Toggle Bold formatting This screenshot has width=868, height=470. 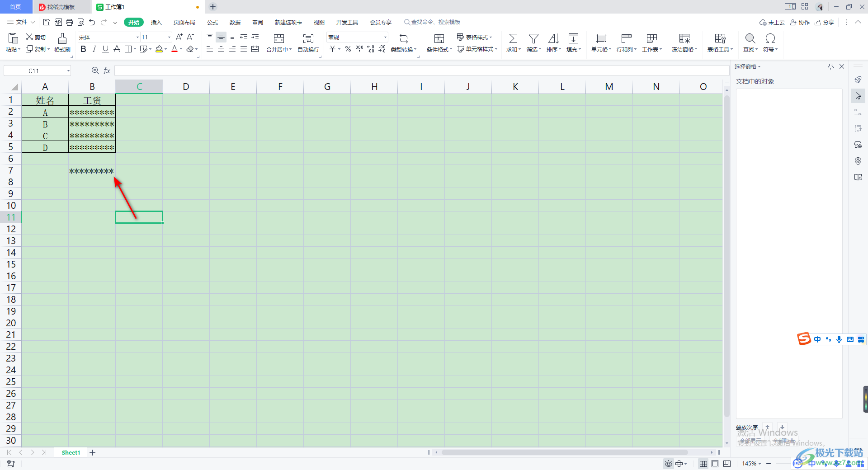click(83, 49)
